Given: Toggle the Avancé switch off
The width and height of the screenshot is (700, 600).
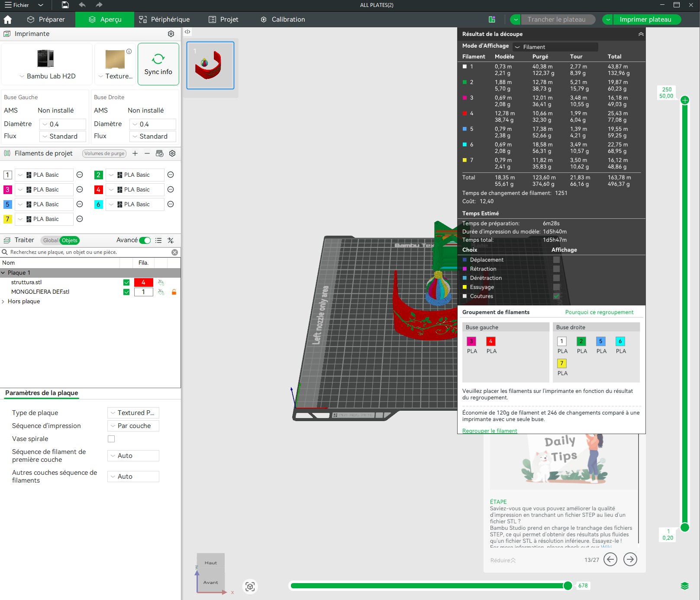Looking at the screenshot, I should 145,240.
